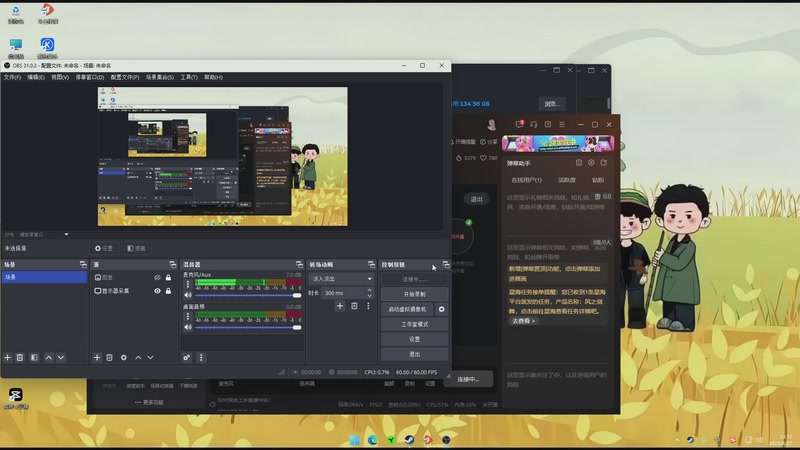Screen dimensions: 800x450
Task: Open the 麦克风/Aux channel options menu
Action: click(188, 284)
